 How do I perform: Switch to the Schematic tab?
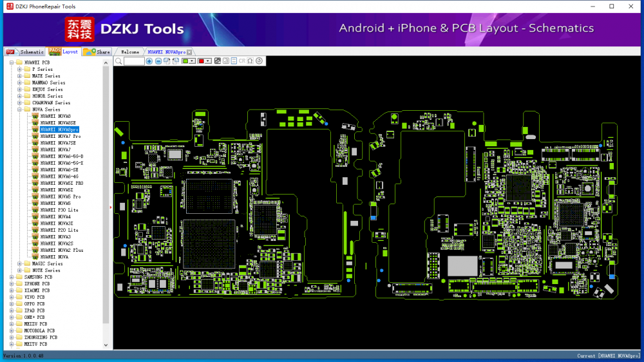pyautogui.click(x=25, y=52)
